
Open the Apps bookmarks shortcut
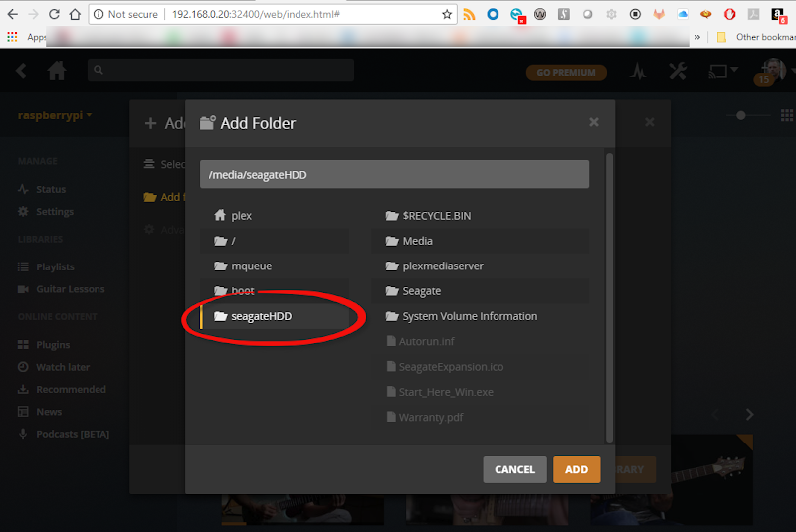point(26,37)
